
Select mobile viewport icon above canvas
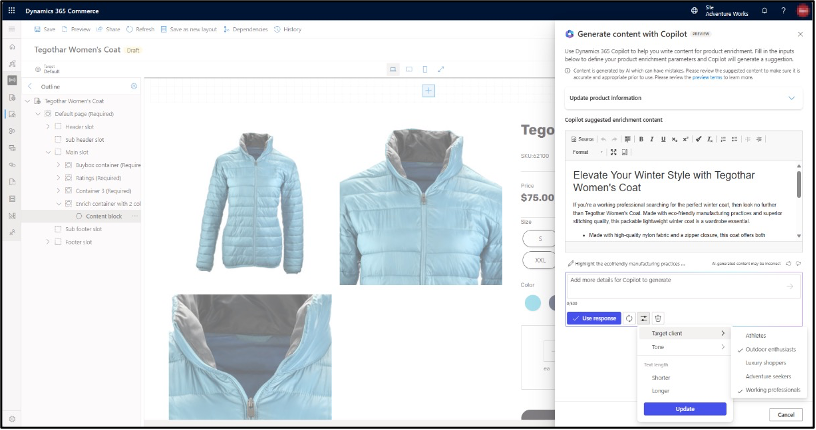pyautogui.click(x=425, y=69)
